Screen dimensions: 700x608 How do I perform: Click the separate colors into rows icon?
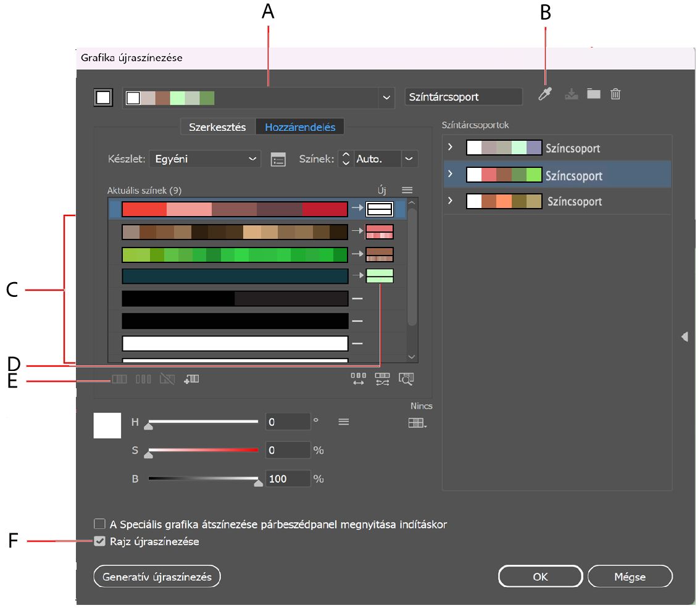point(143,380)
